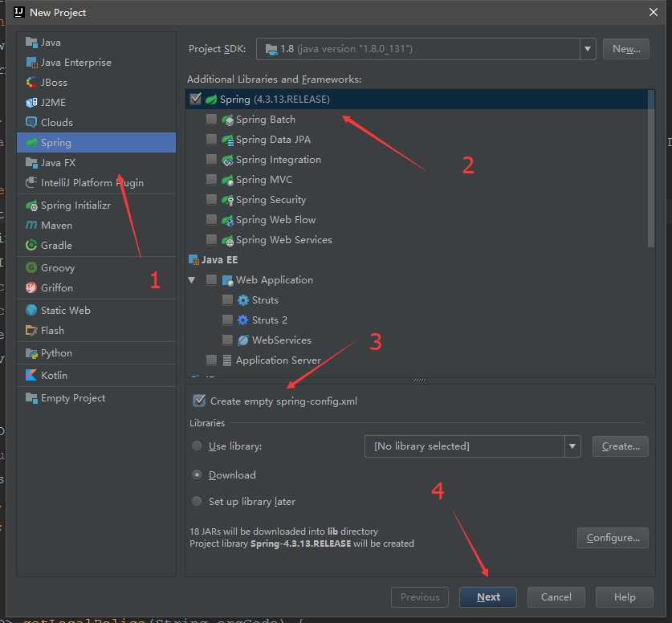Click the New... SDK button

pos(625,49)
